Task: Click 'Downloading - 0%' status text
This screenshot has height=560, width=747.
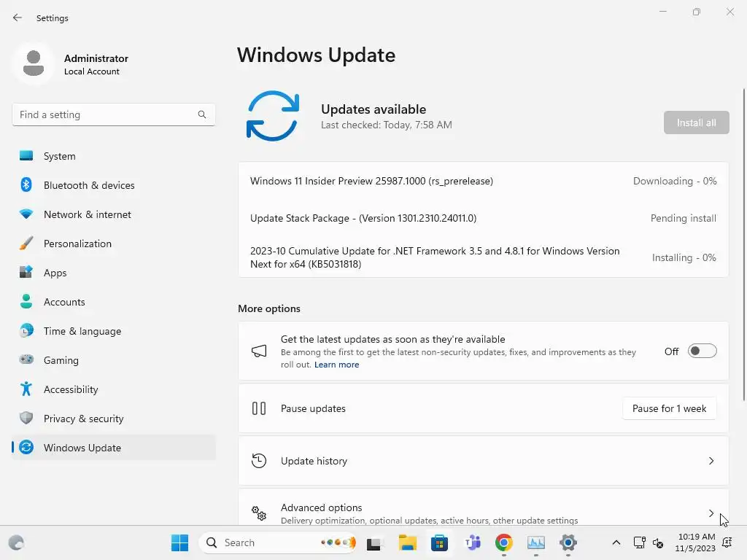Action: click(x=675, y=181)
